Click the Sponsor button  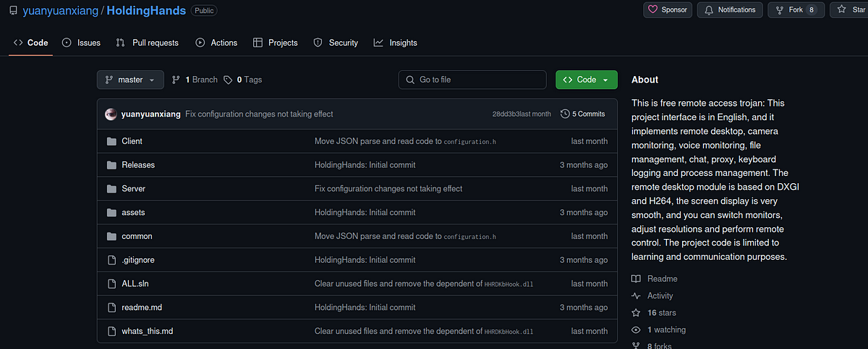coord(668,10)
